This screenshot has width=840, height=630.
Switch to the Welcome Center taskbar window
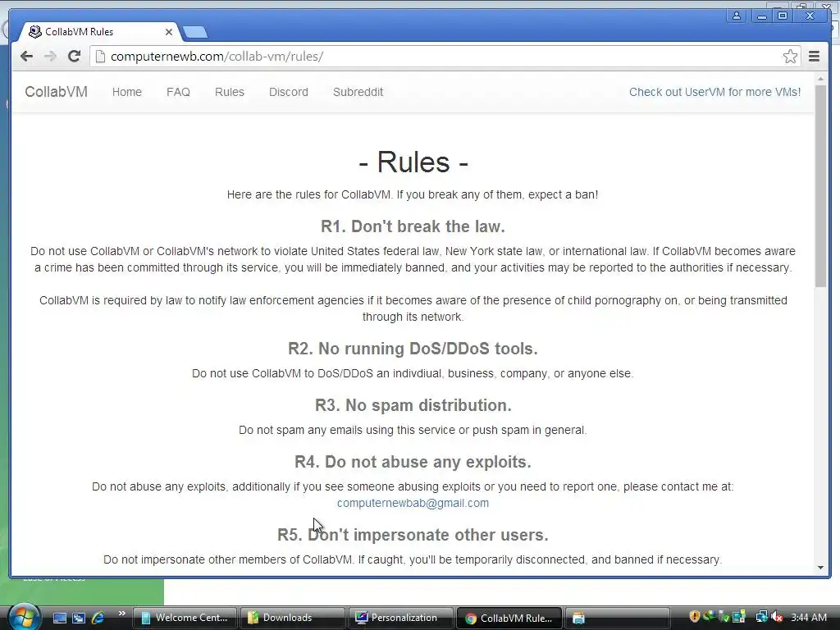coord(185,619)
